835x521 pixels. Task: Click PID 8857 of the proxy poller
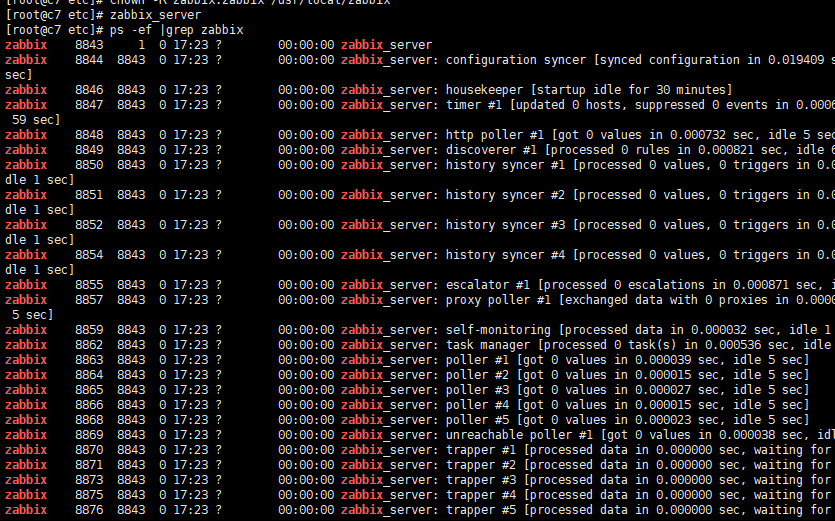tap(89, 299)
